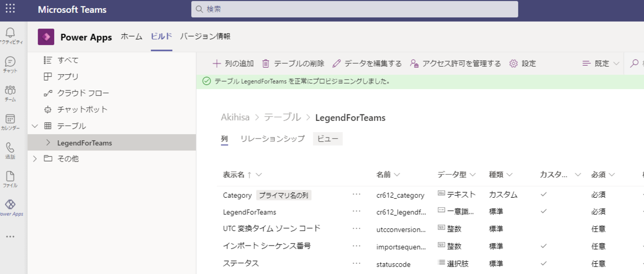Image resolution: width=644 pixels, height=274 pixels.
Task: Open the LegendForTeams column entry
Action: pos(250,212)
